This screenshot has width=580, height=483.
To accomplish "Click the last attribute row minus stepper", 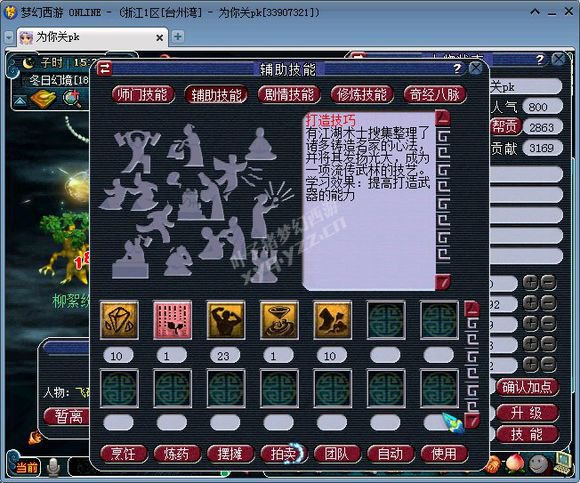I will pos(548,364).
